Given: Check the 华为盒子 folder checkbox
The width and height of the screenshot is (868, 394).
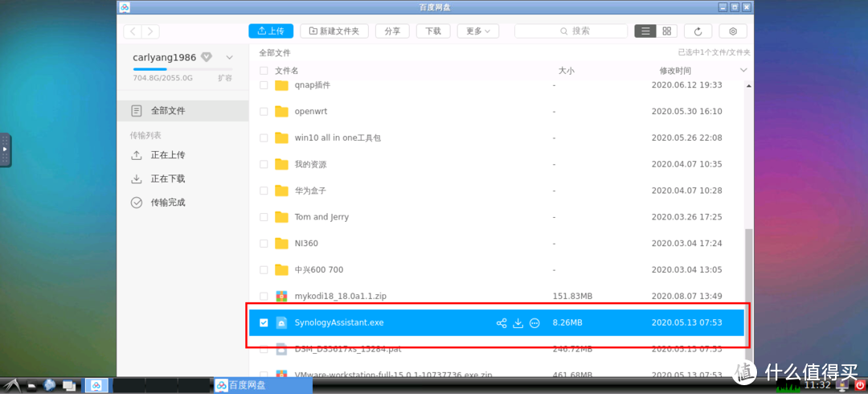Looking at the screenshot, I should [x=264, y=191].
